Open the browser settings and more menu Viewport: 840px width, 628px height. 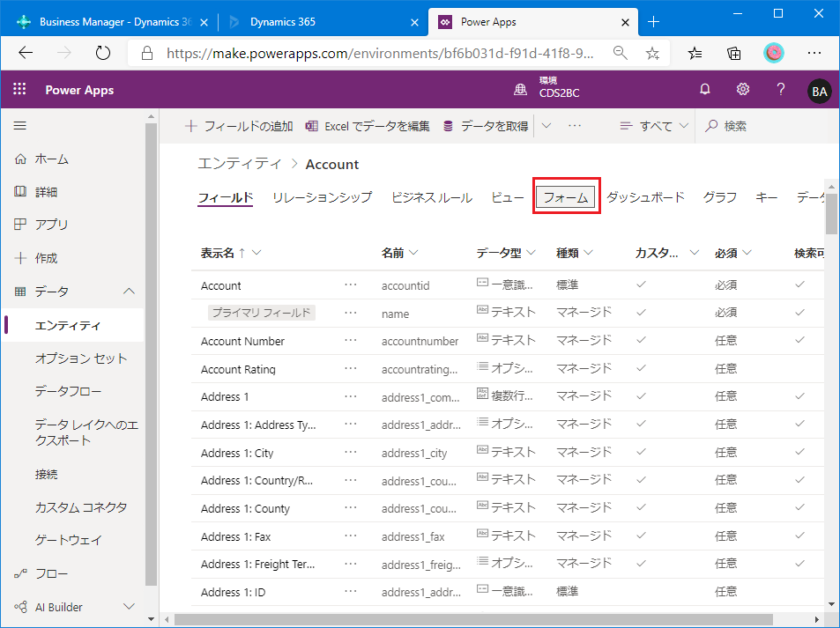814,53
